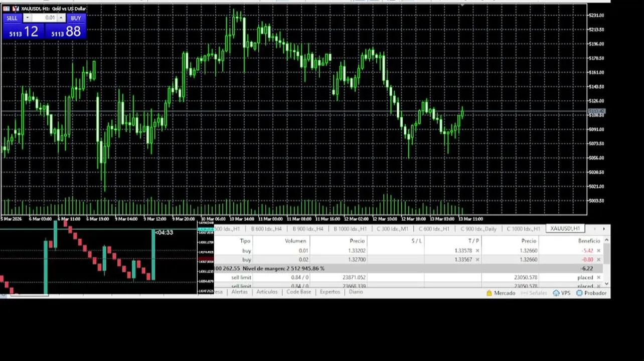Decrease lot volume with the down arrow
Viewport: 644px width, 361px height.
tap(27, 18)
